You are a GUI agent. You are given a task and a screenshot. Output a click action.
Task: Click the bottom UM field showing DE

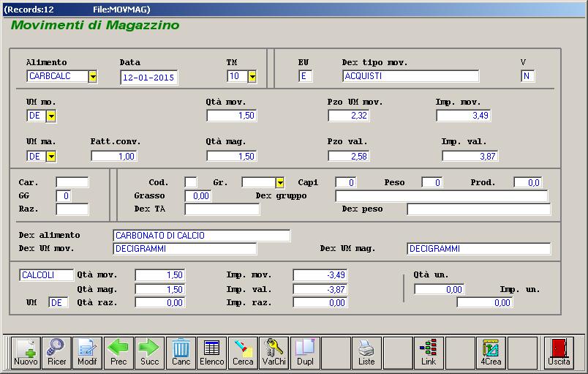click(59, 303)
